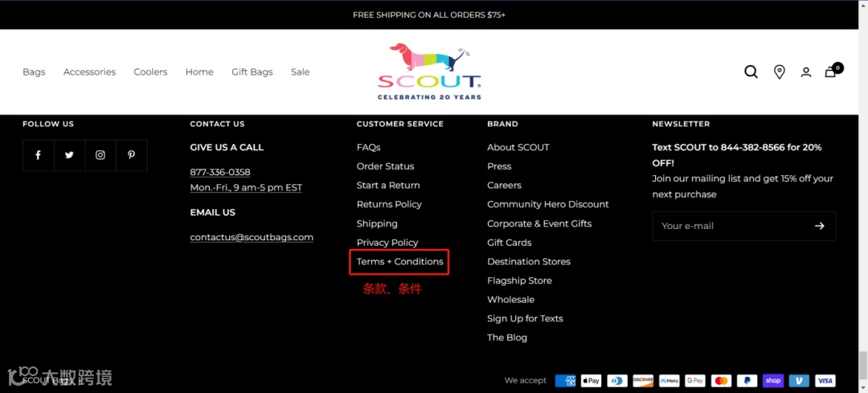Screen dimensions: 868x393
Task: Open the Home menu item
Action: coord(199,72)
